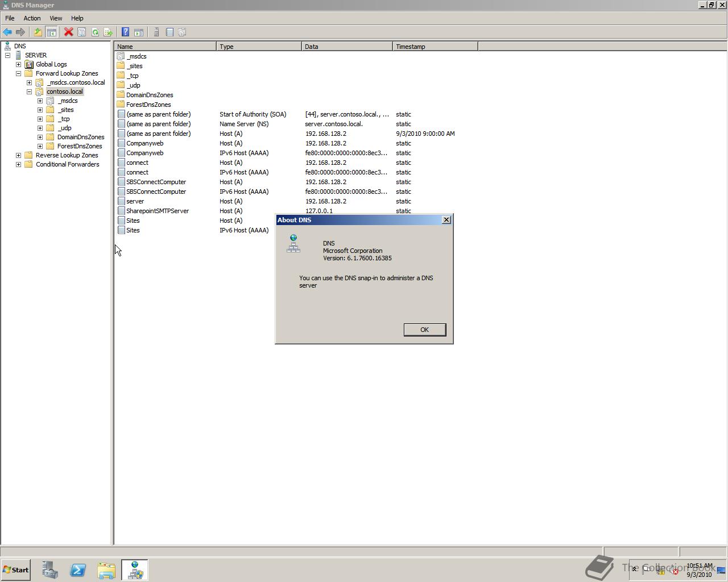Screen dimensions: 728x582
Task: Open Properties via the toolbar icon
Action: [82, 32]
